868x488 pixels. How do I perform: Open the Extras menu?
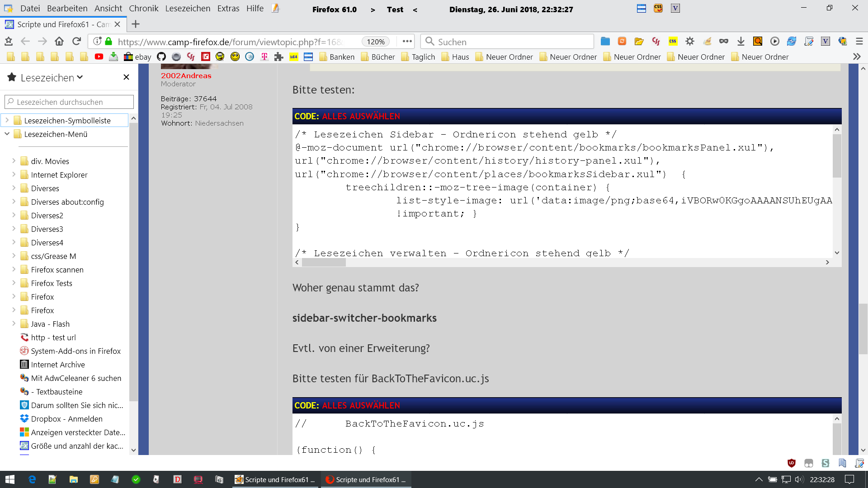[228, 9]
